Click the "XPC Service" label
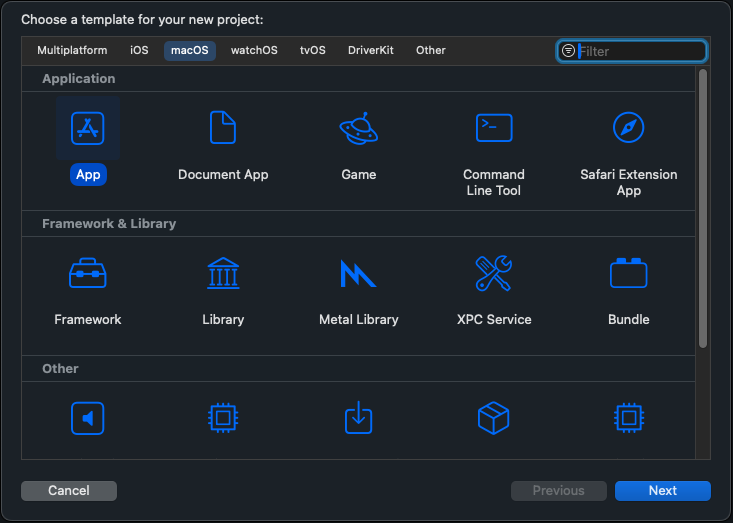This screenshot has height=523, width=733. (494, 320)
